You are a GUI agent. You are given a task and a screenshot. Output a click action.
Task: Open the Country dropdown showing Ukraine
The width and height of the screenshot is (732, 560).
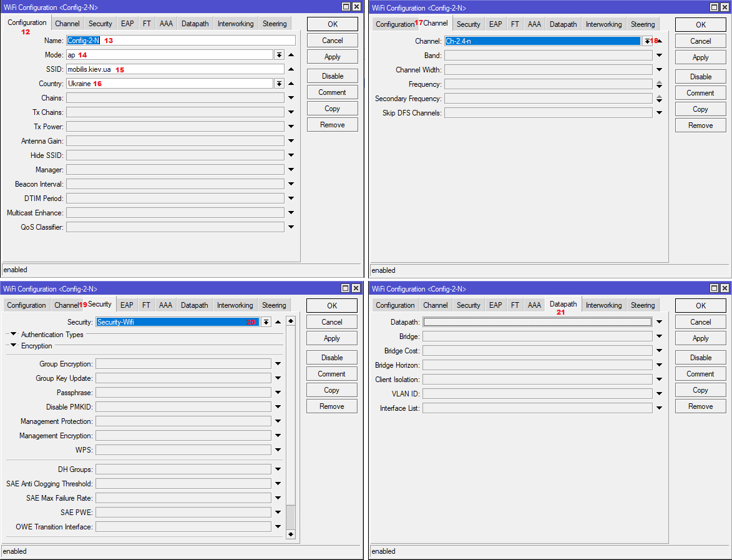[279, 84]
